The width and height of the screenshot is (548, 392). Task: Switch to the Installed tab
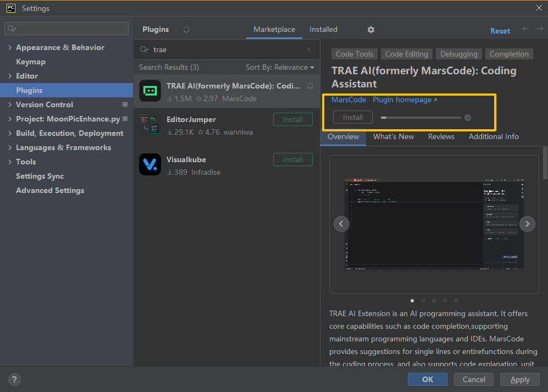coord(323,29)
